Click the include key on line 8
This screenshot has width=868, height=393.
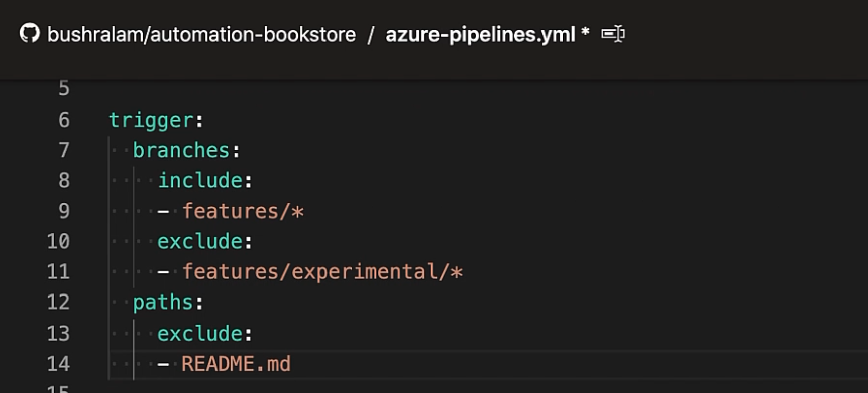click(x=200, y=180)
